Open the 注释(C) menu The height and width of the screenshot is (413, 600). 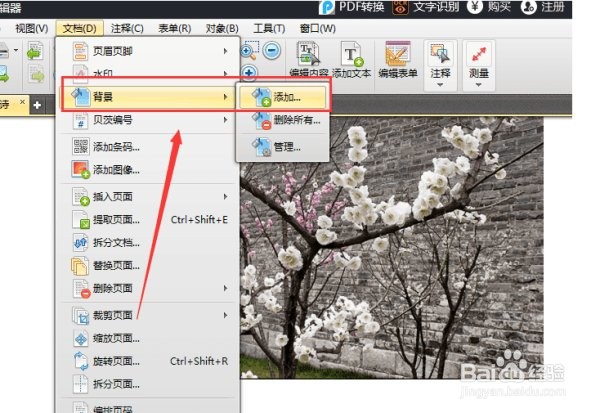click(127, 28)
